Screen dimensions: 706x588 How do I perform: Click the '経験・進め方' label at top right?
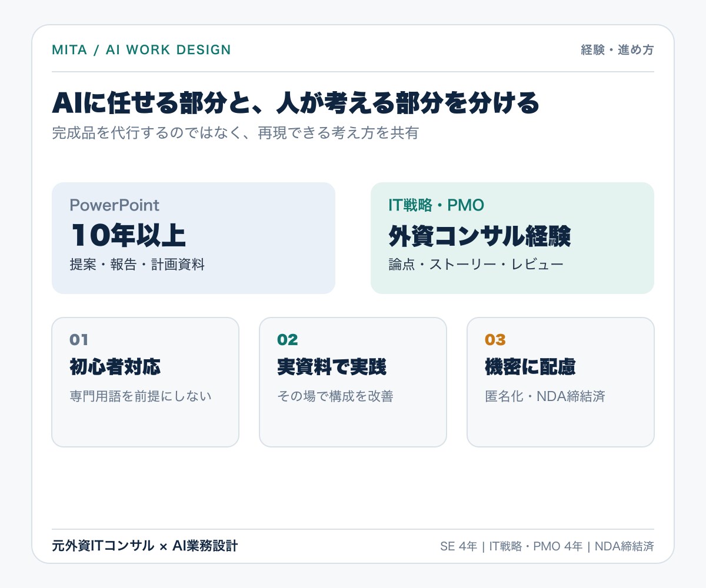617,50
